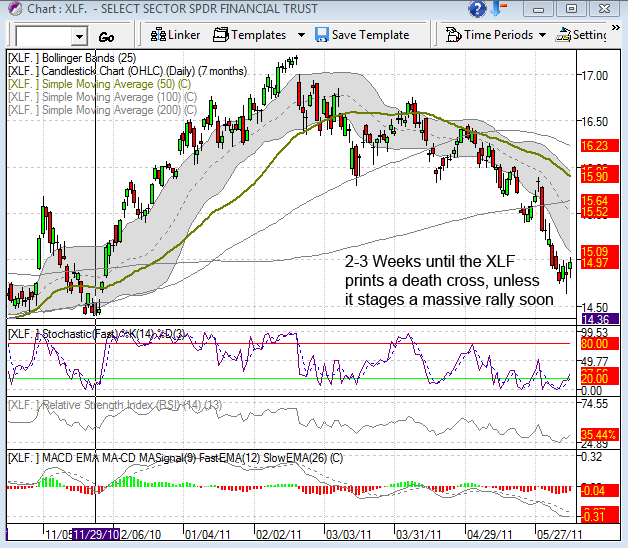
Task: Click the 17.00 price axis label
Action: point(595,75)
